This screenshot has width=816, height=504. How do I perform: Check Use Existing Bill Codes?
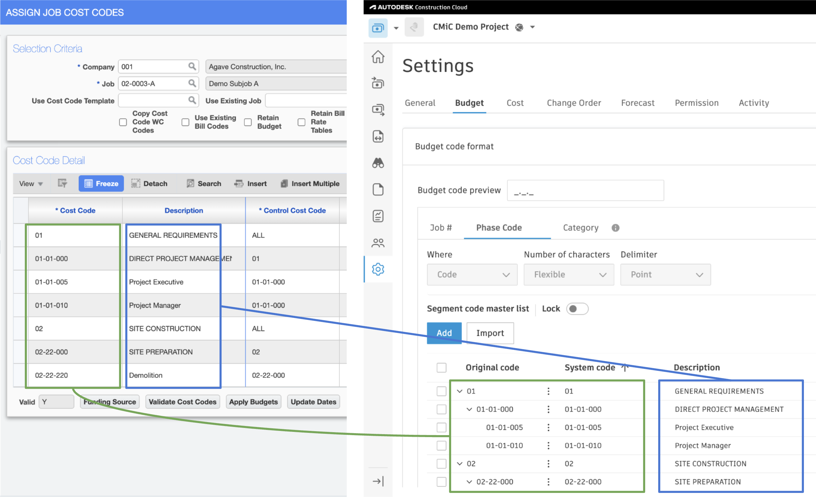point(186,122)
